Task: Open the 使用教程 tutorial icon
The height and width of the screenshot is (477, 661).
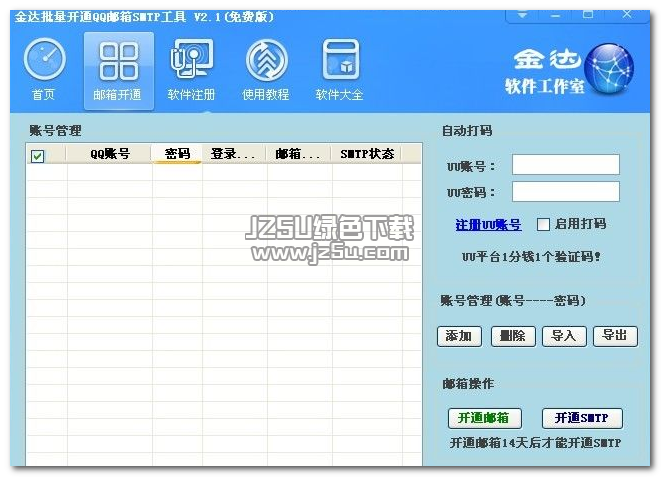Action: click(x=266, y=70)
